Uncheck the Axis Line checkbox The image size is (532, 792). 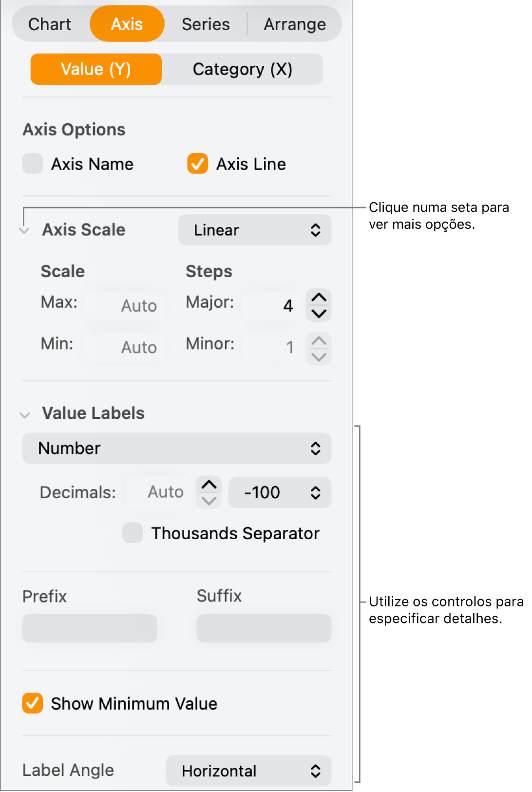click(197, 164)
